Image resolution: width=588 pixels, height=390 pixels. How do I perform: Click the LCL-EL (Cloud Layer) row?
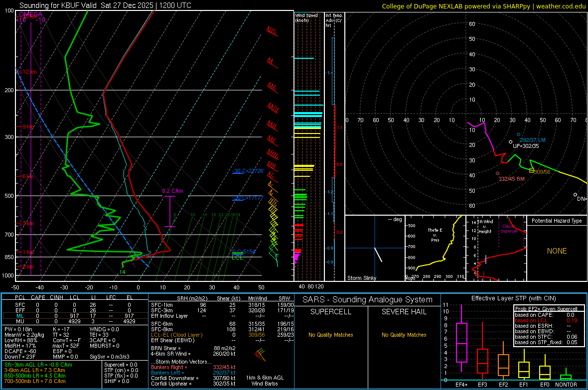(x=222, y=335)
